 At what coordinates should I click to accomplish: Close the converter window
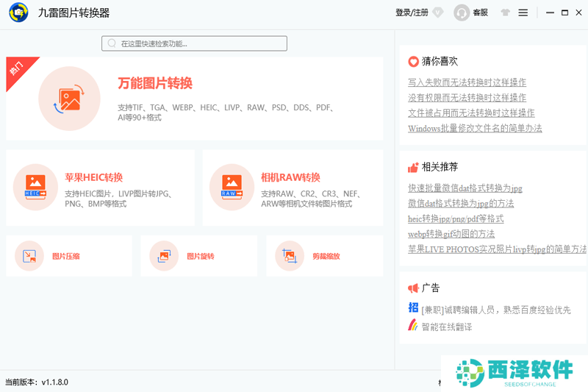coord(578,13)
